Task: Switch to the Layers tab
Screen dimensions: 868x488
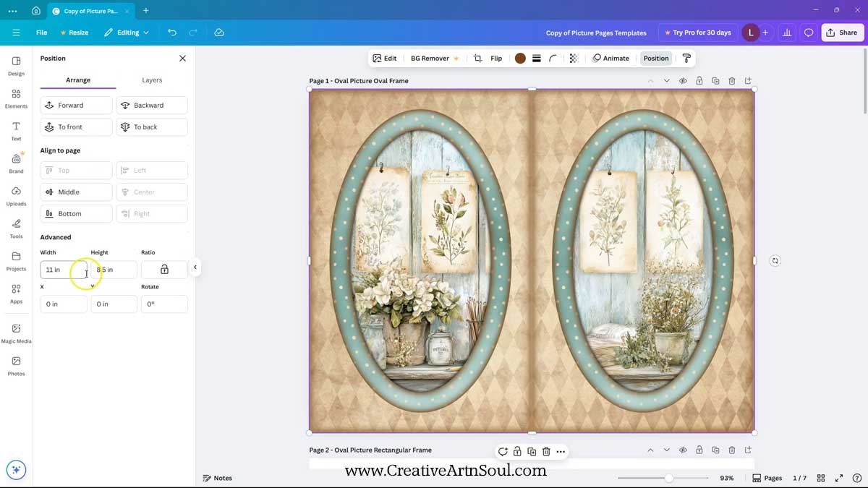Action: [152, 80]
